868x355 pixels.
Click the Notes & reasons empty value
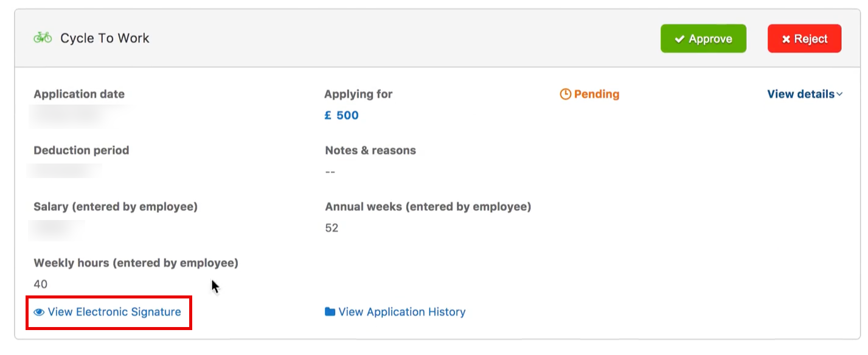330,171
